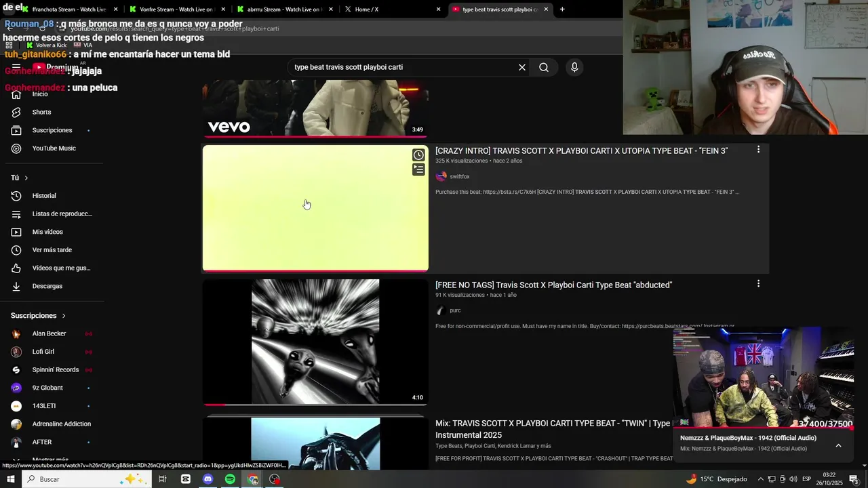
Task: Play the alien abducted video thumbnail
Action: pos(315,342)
